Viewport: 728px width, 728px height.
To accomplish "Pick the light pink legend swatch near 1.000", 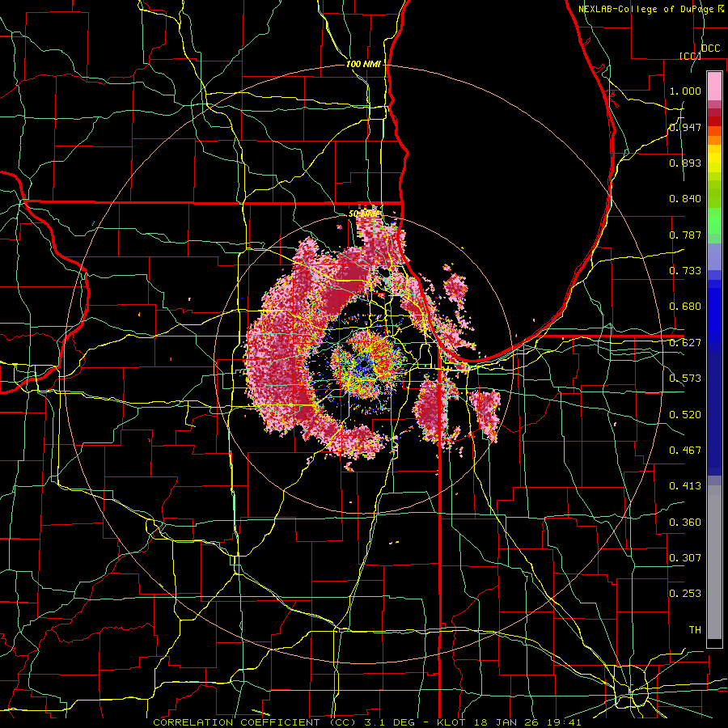I will point(714,86).
